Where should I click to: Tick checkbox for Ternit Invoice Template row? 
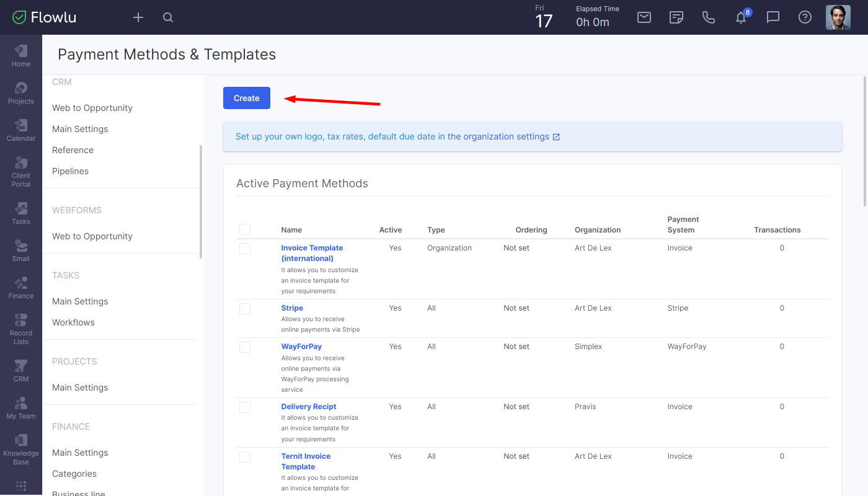click(245, 457)
